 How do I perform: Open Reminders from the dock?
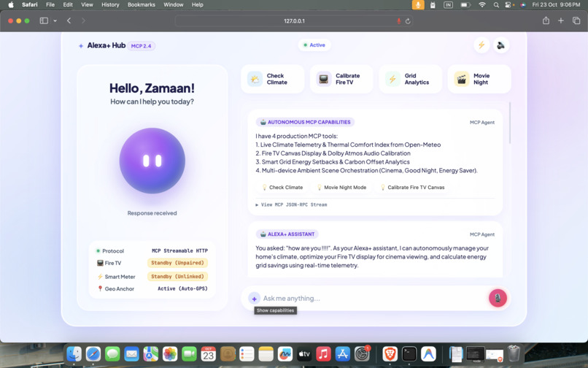click(247, 353)
